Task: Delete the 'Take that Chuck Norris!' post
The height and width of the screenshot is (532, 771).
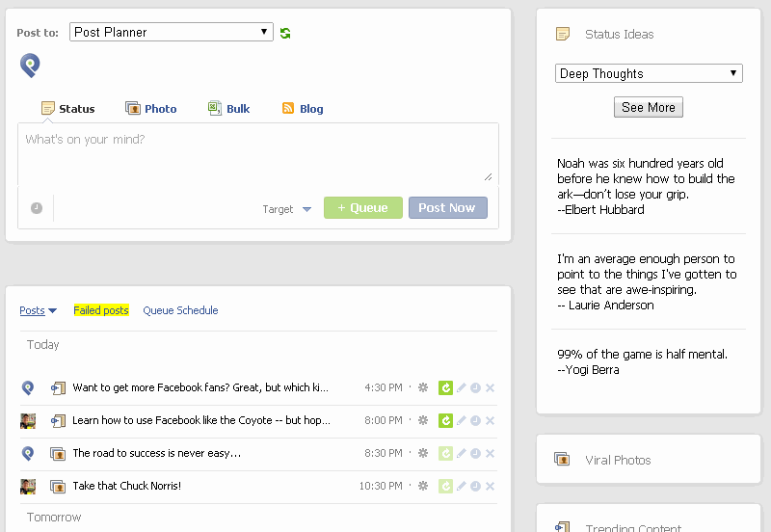Action: coord(490,487)
